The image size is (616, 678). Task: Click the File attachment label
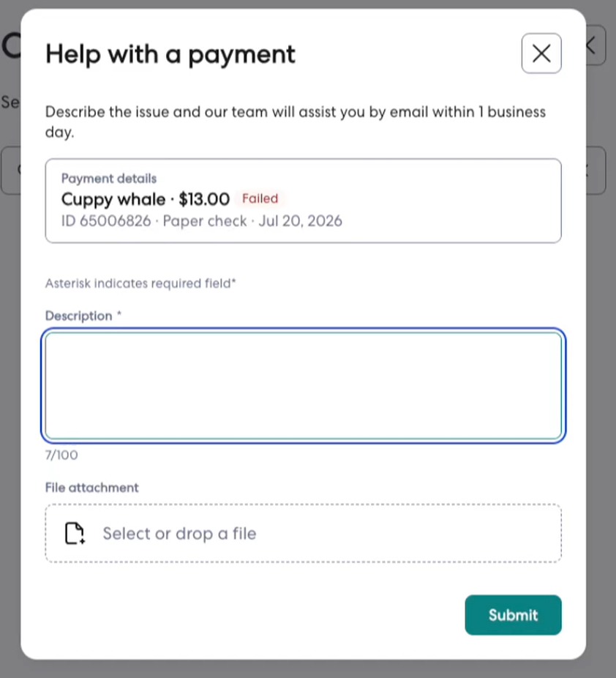click(92, 488)
